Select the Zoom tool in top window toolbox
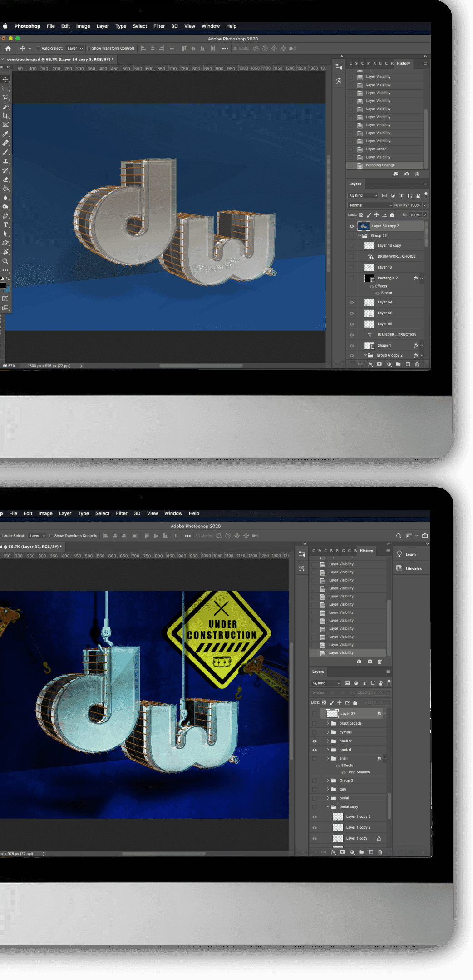The width and height of the screenshot is (473, 980). (5, 261)
